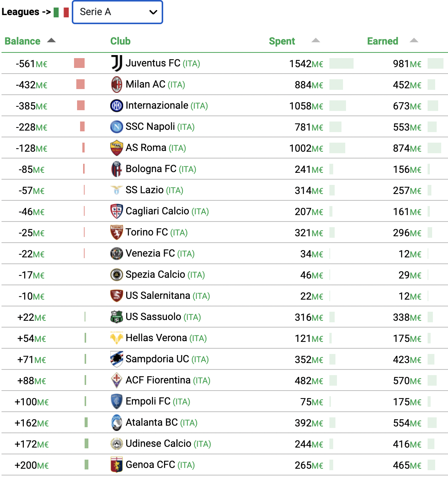Viewport: 448px width, 477px height.
Task: Click the Italy flag icon
Action: click(61, 12)
